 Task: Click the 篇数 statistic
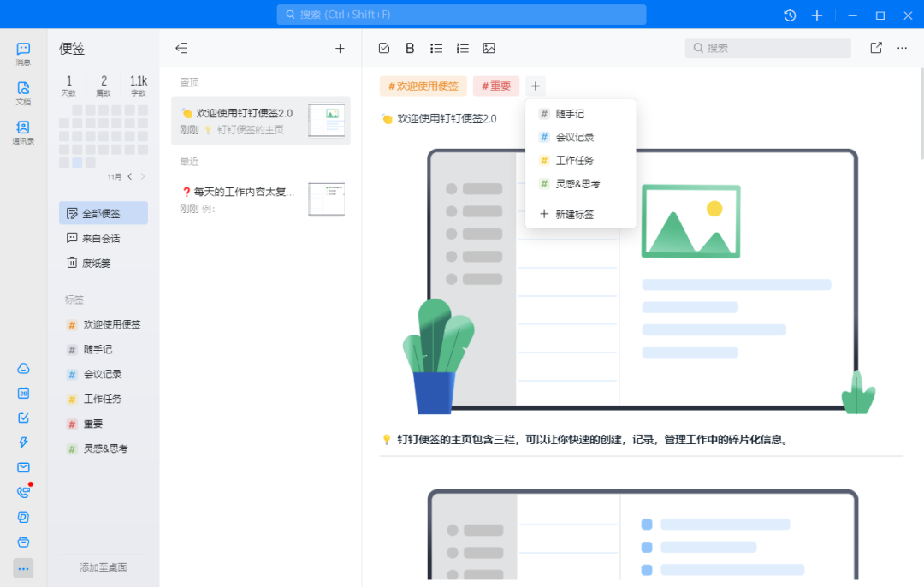click(x=104, y=86)
